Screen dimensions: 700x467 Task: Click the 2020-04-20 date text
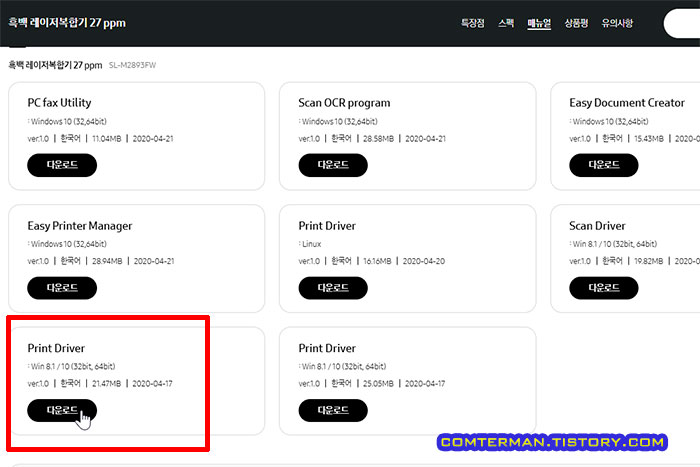tap(424, 261)
